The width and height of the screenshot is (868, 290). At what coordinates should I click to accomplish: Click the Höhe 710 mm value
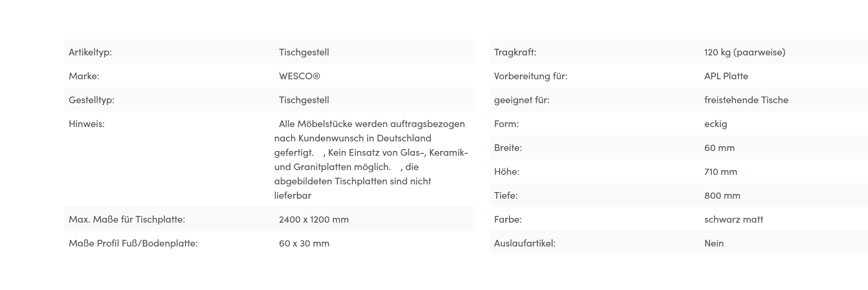[x=721, y=172]
